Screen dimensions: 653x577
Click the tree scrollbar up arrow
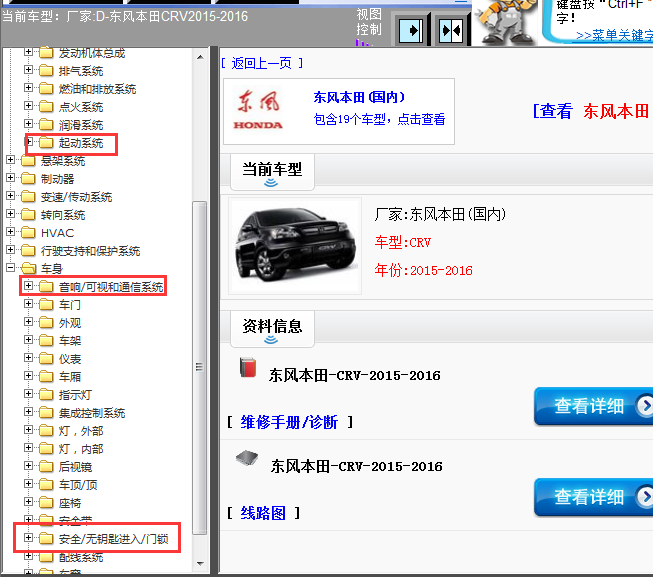[200, 57]
